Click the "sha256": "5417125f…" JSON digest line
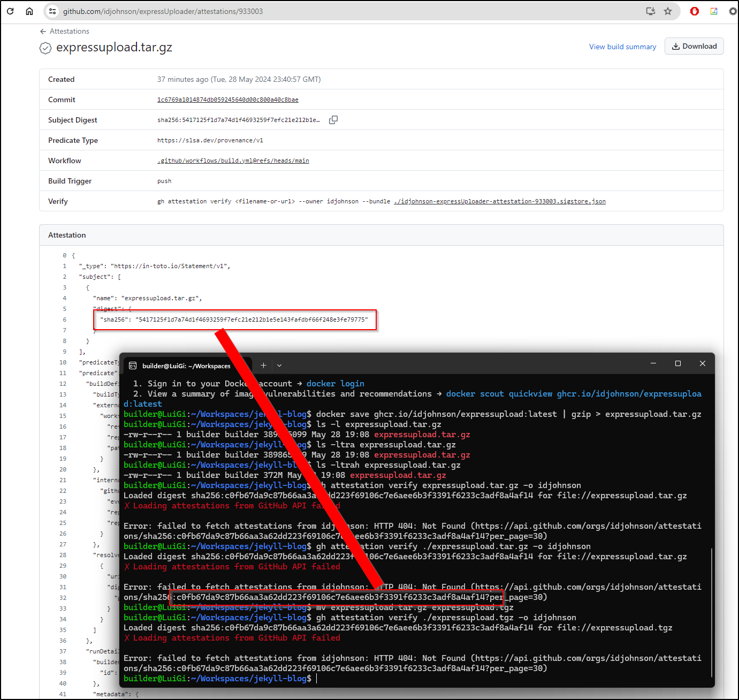 [x=234, y=319]
